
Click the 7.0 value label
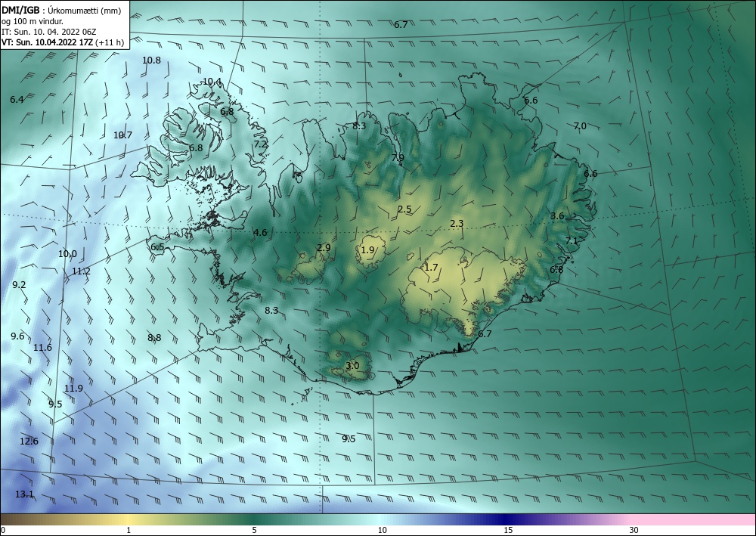580,125
